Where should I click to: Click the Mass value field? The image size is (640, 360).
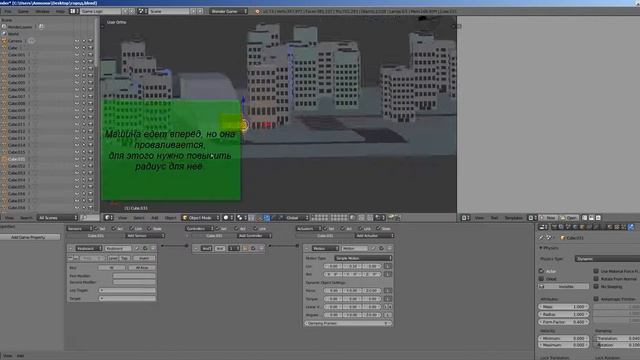click(x=564, y=307)
